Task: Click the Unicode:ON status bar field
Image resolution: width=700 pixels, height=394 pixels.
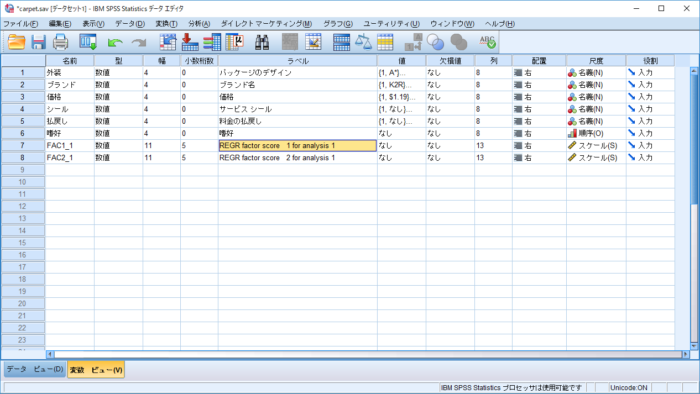Action: pos(629,387)
